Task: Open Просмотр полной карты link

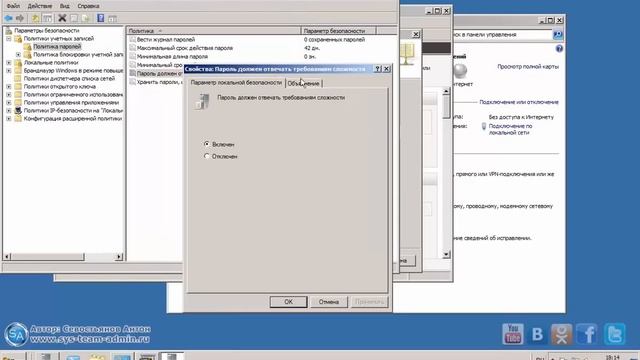Action: [x=528, y=67]
